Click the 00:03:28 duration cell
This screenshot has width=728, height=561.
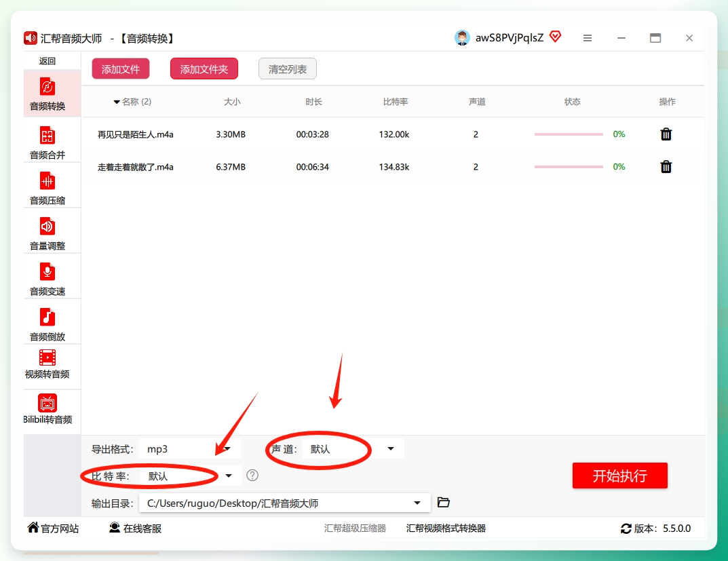[313, 134]
